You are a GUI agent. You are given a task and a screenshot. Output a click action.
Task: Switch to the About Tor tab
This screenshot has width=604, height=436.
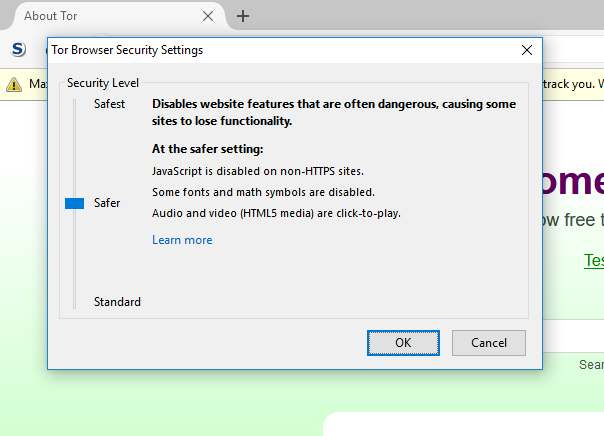(100, 16)
